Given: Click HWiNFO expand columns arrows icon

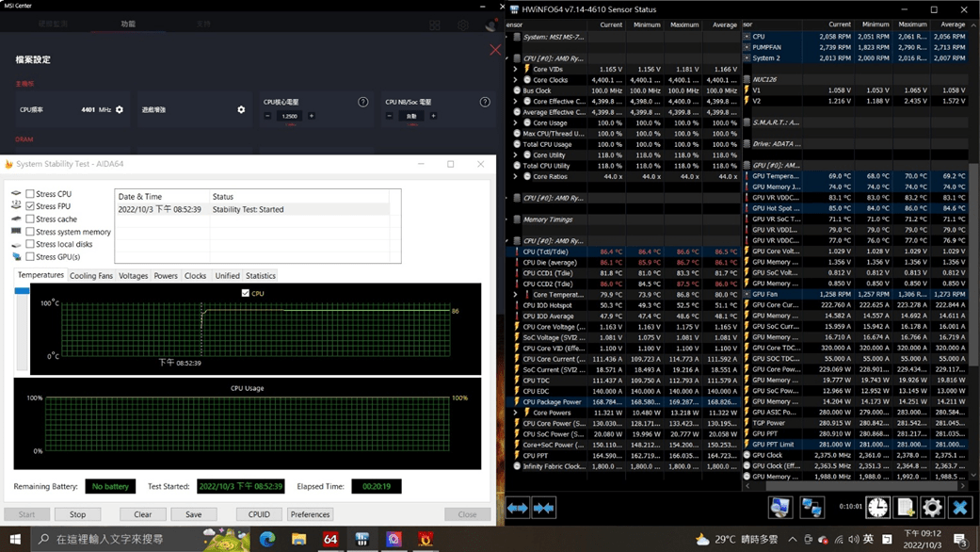Looking at the screenshot, I should (518, 508).
